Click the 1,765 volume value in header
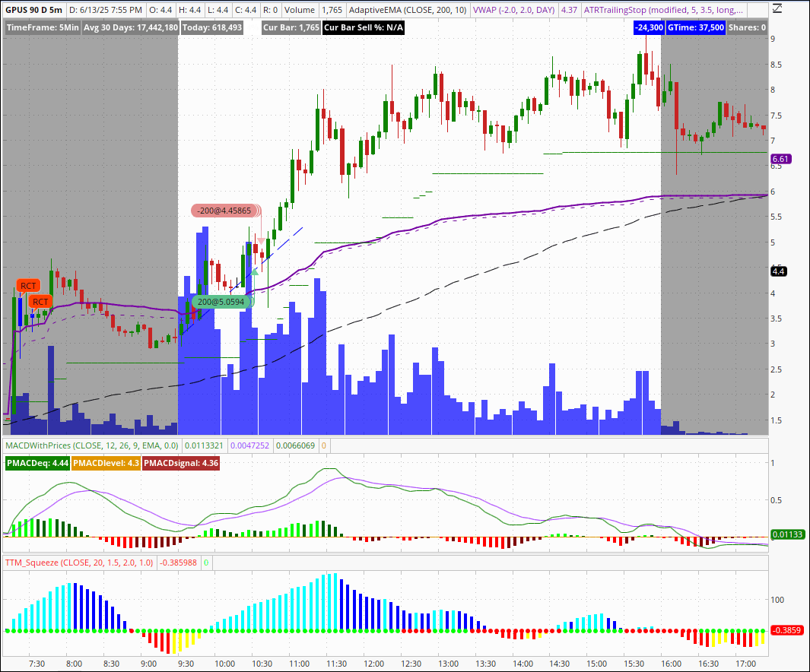810x672 pixels. (332, 10)
